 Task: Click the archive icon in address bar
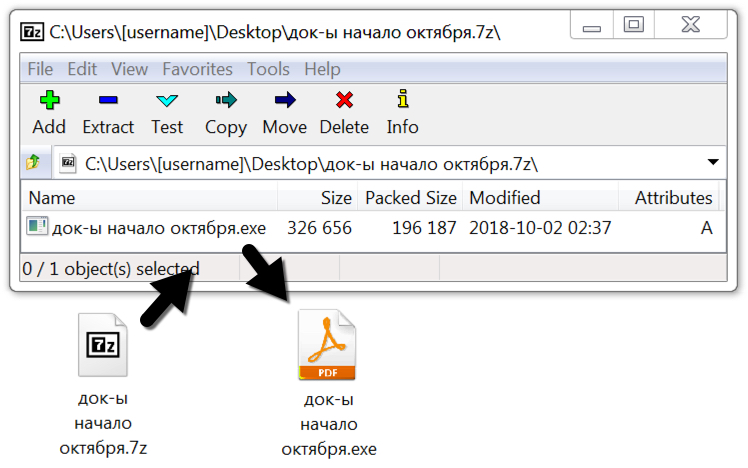pyautogui.click(x=68, y=163)
